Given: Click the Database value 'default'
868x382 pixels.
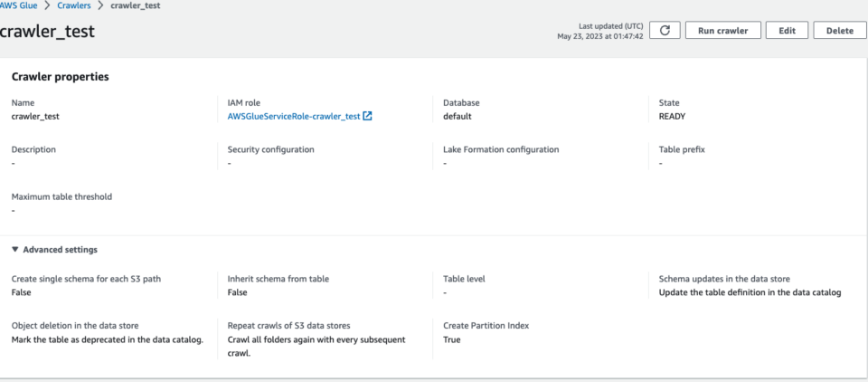Looking at the screenshot, I should click(457, 117).
